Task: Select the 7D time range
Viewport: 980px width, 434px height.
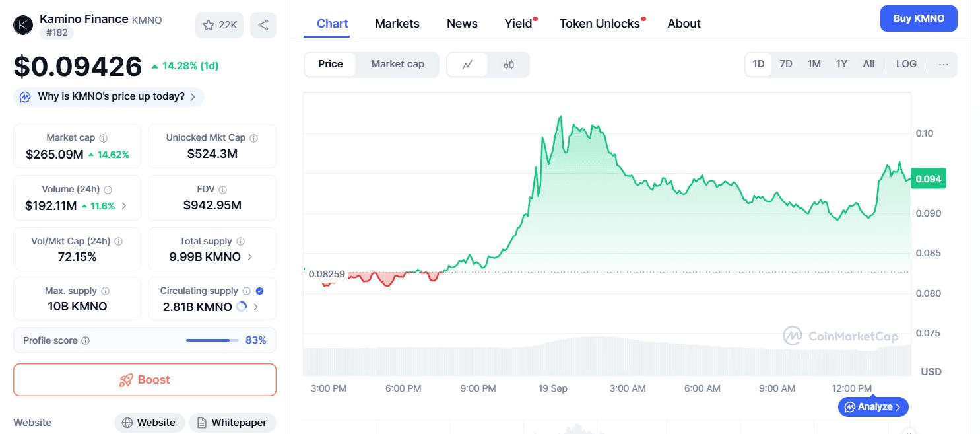Action: [x=785, y=64]
